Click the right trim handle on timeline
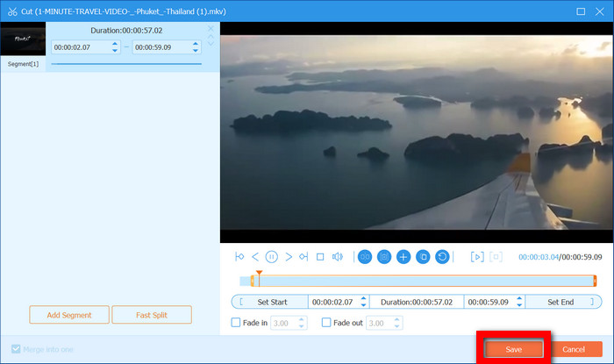This screenshot has height=364, width=614. pos(595,281)
